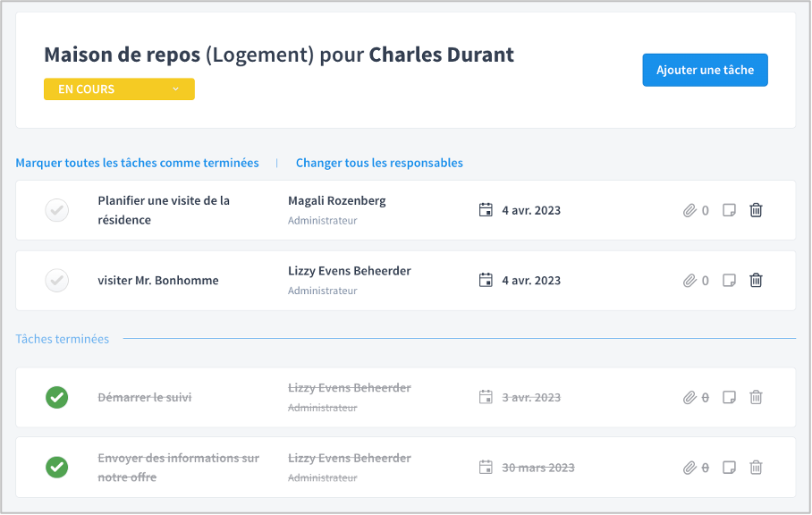The image size is (812, 515).
Task: Check off "visiter Mr. Bonhomme" task
Action: [57, 281]
